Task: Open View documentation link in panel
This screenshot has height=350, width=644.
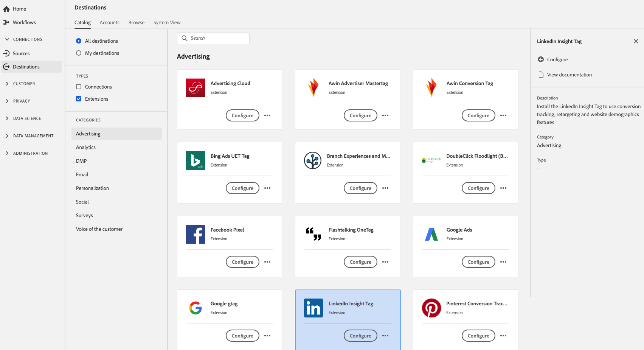Action: coord(569,75)
